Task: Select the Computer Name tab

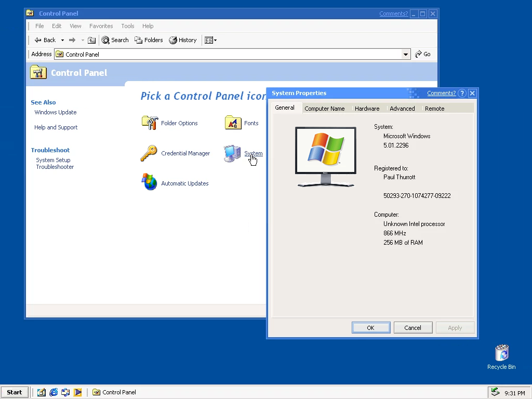Action: tap(324, 109)
